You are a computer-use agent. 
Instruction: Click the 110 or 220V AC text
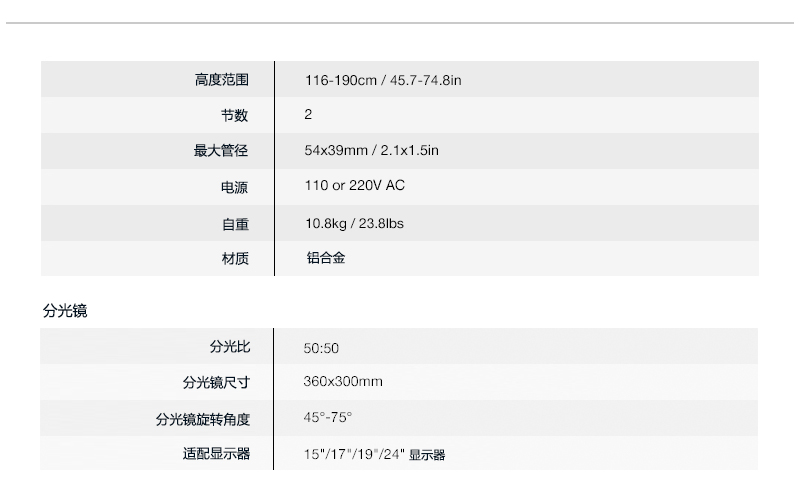[x=355, y=185]
